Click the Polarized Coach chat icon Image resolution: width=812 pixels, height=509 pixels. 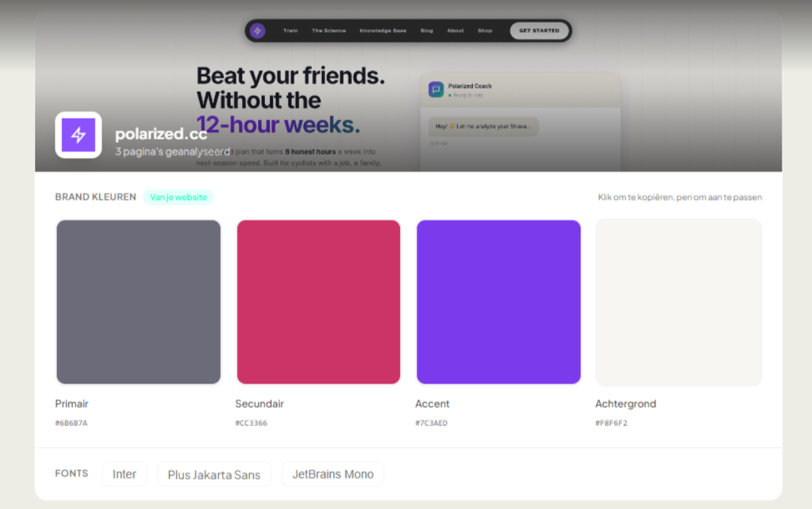(436, 89)
